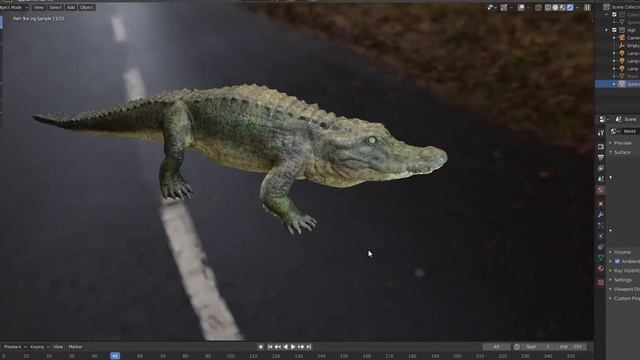Screen dimensions: 640x360
Task: Open the Scene properties tab
Action: (x=601, y=179)
